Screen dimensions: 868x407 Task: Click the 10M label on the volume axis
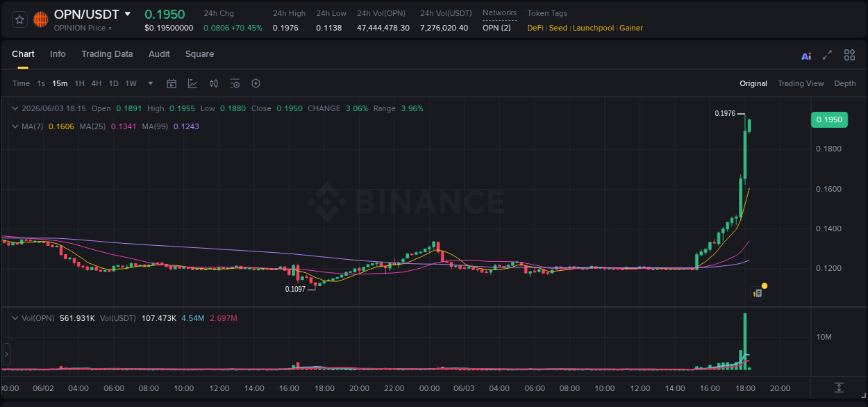824,338
